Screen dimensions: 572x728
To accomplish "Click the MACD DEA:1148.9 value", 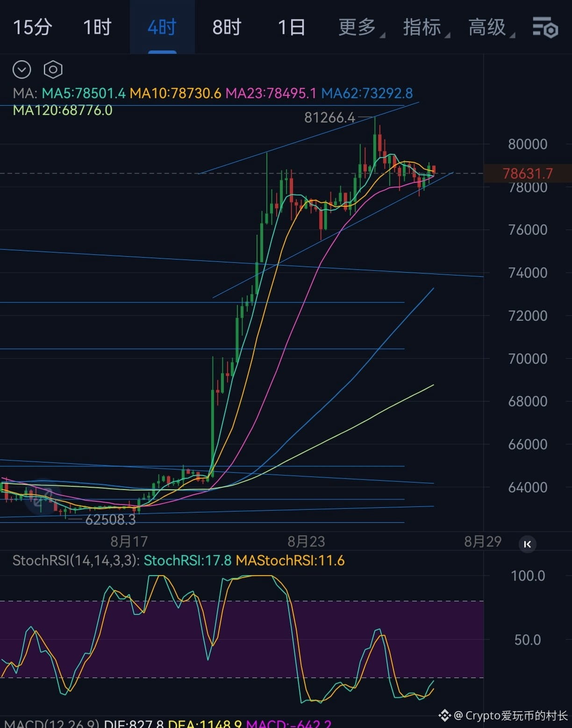I will click(205, 724).
